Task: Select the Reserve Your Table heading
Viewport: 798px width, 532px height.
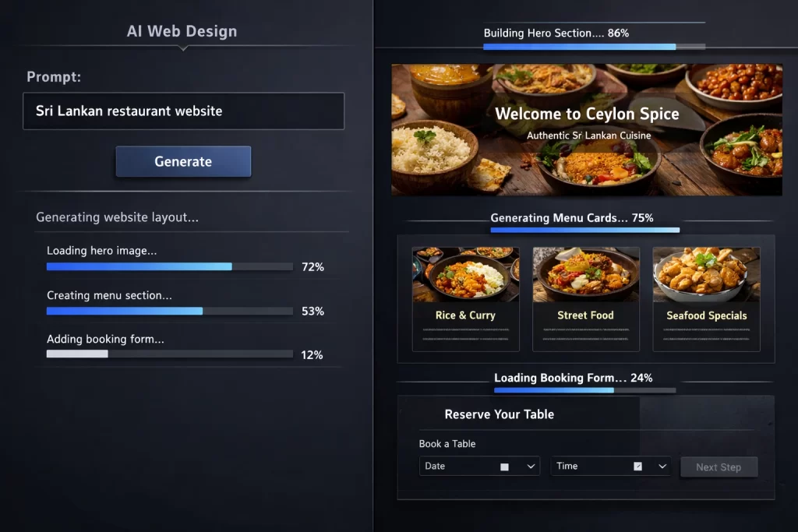Action: [499, 414]
